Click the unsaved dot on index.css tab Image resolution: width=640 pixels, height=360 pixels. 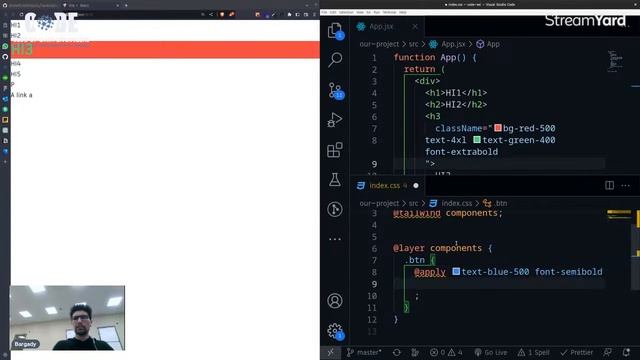[416, 186]
